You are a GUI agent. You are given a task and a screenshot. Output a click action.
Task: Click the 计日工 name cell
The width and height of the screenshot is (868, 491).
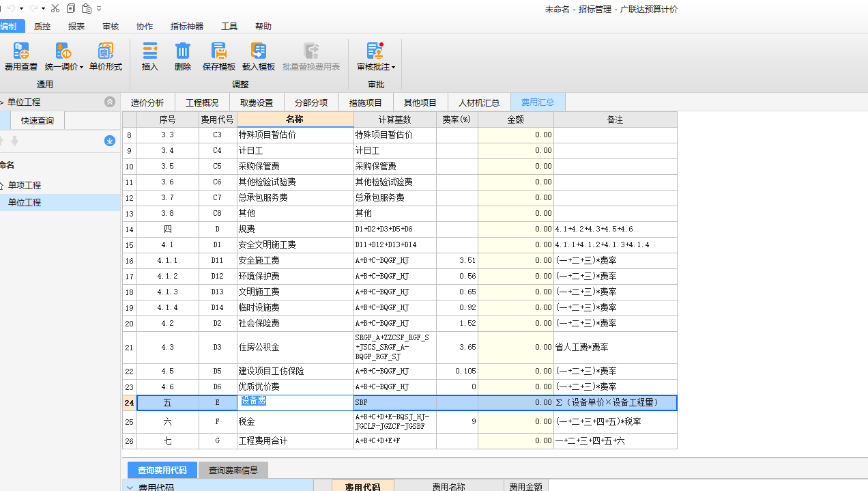click(x=295, y=150)
